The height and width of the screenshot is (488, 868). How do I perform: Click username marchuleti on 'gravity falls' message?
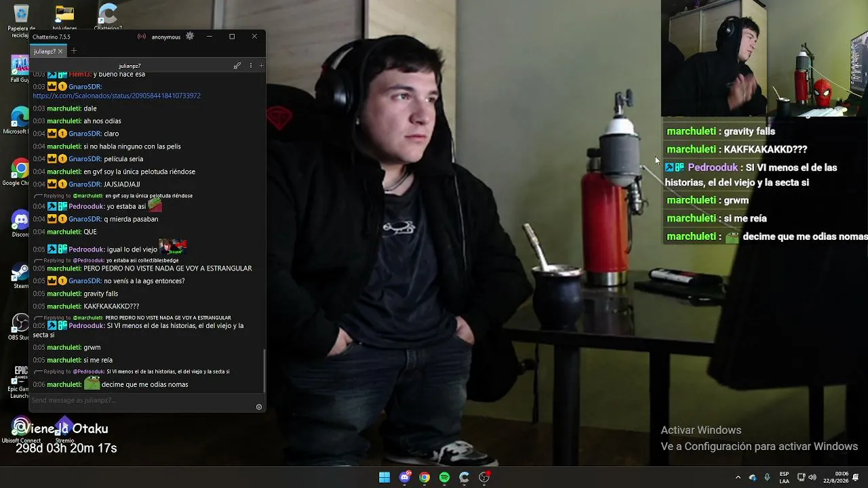click(64, 293)
